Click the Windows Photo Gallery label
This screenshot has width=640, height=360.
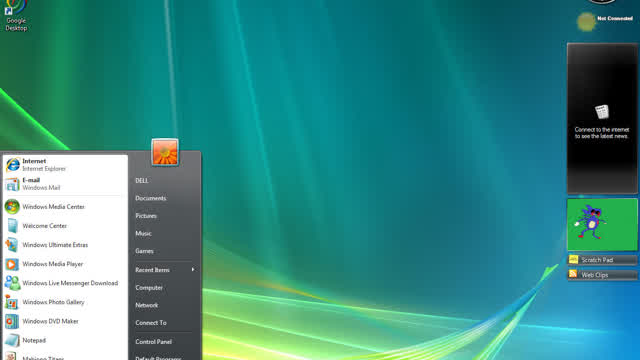click(53, 302)
